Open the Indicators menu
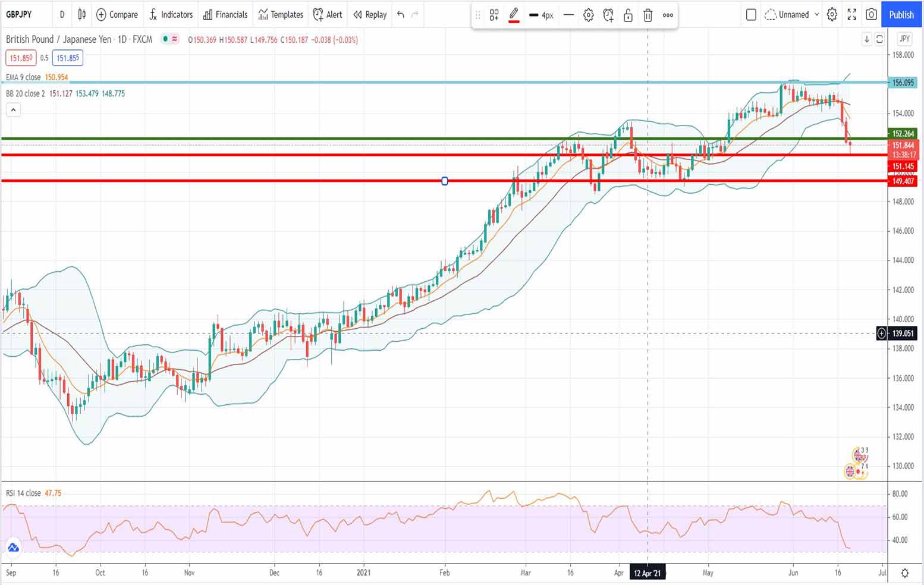Screen dimensions: 924x585 point(171,14)
